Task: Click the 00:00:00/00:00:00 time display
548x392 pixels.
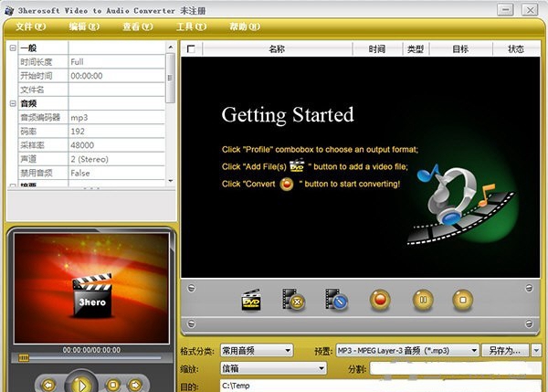Action: pyautogui.click(x=91, y=350)
